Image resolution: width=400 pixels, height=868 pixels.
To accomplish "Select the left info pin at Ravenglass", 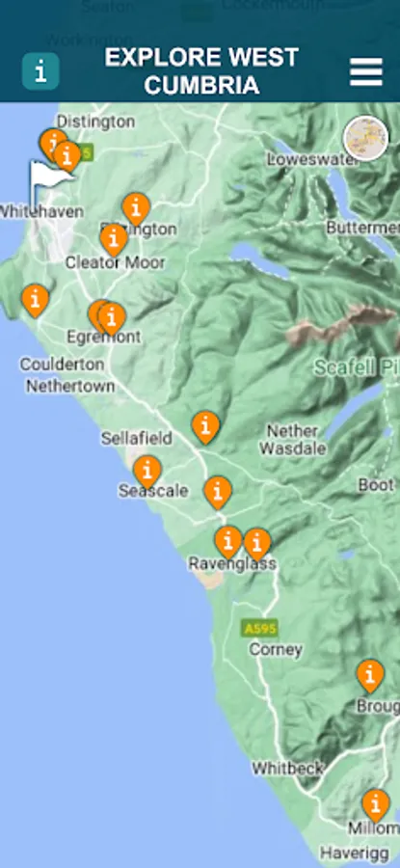I will point(227,542).
